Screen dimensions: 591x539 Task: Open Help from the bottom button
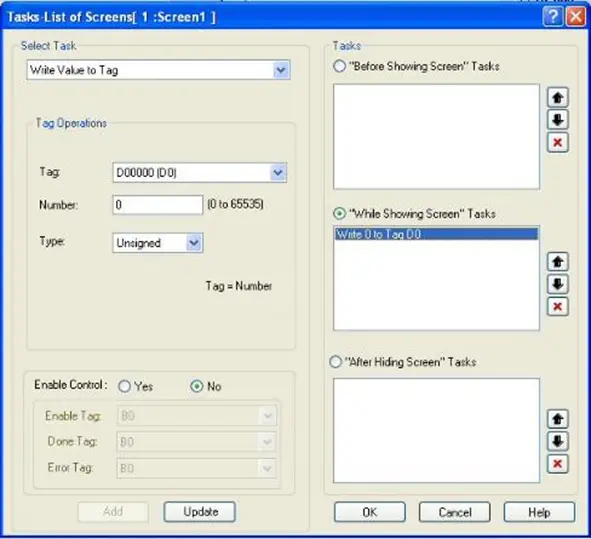pyautogui.click(x=539, y=512)
